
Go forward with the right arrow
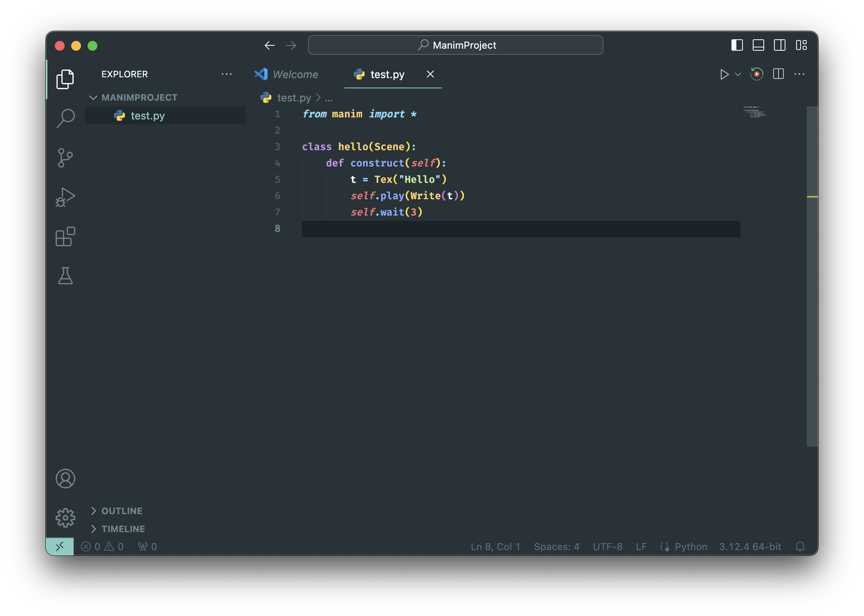point(291,45)
